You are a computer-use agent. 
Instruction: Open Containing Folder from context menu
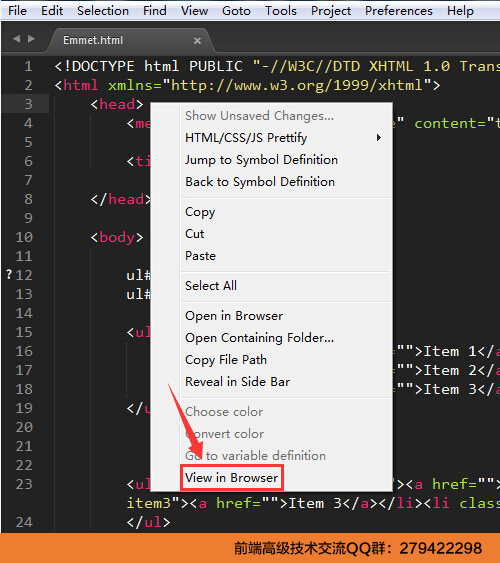click(x=259, y=338)
